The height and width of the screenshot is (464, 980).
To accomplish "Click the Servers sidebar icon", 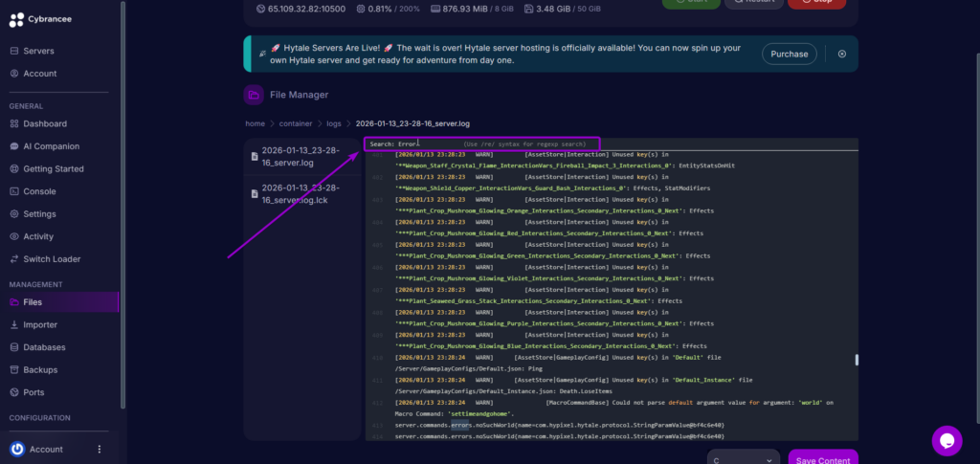I will (14, 51).
